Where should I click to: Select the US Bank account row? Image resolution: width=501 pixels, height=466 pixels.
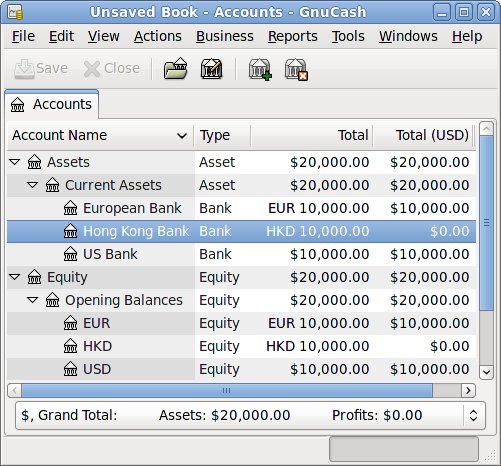(x=241, y=254)
